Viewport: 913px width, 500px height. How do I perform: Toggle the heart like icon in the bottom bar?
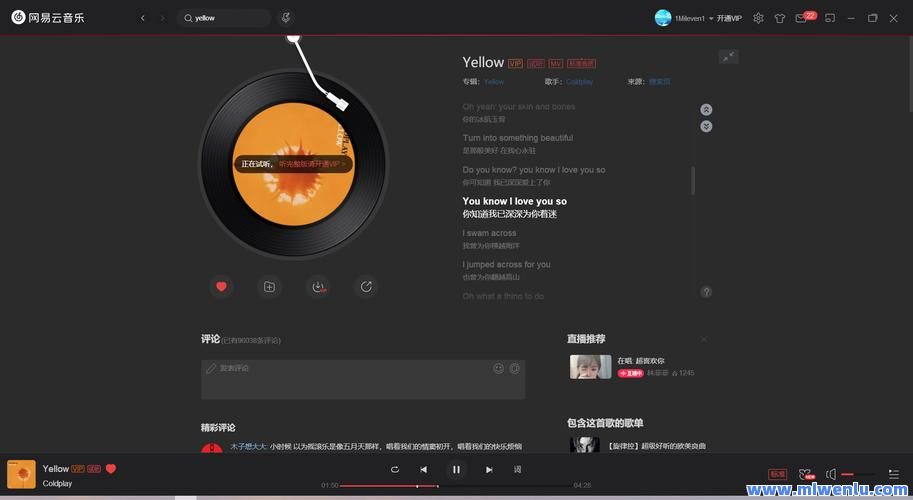[111, 469]
